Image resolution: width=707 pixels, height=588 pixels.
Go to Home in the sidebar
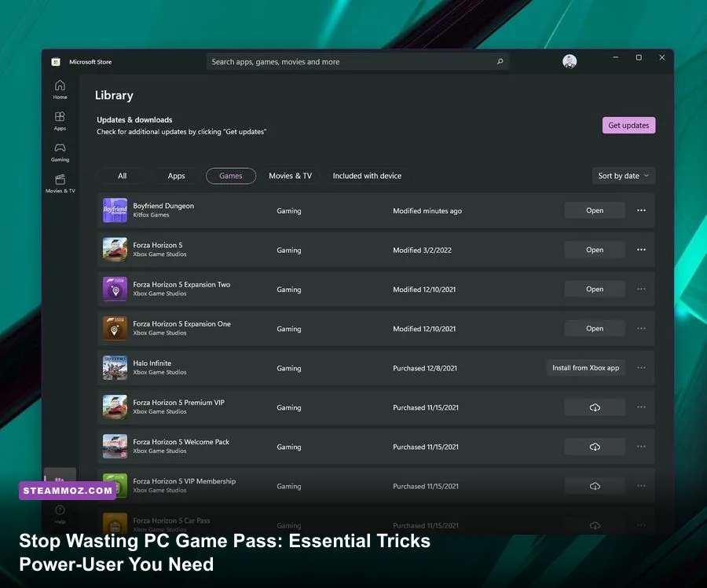coord(60,89)
